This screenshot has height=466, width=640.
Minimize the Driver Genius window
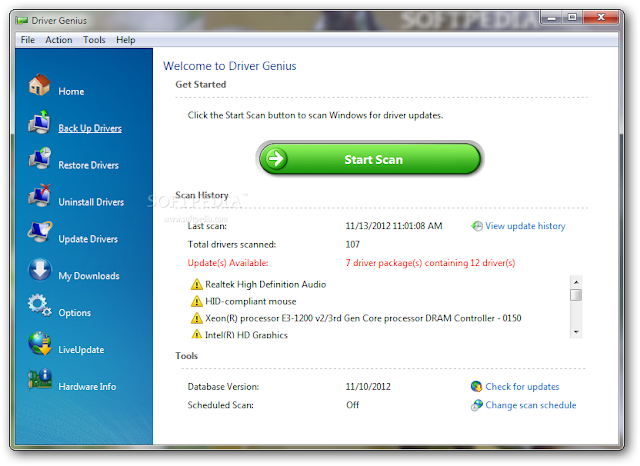[552, 18]
